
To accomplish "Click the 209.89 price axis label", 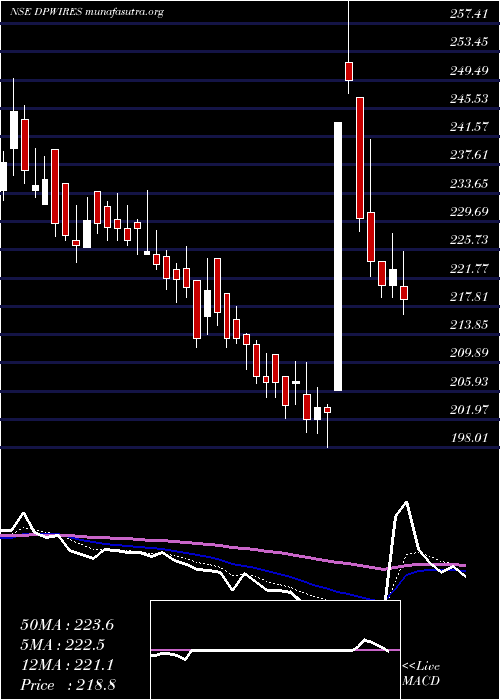I will (469, 353).
